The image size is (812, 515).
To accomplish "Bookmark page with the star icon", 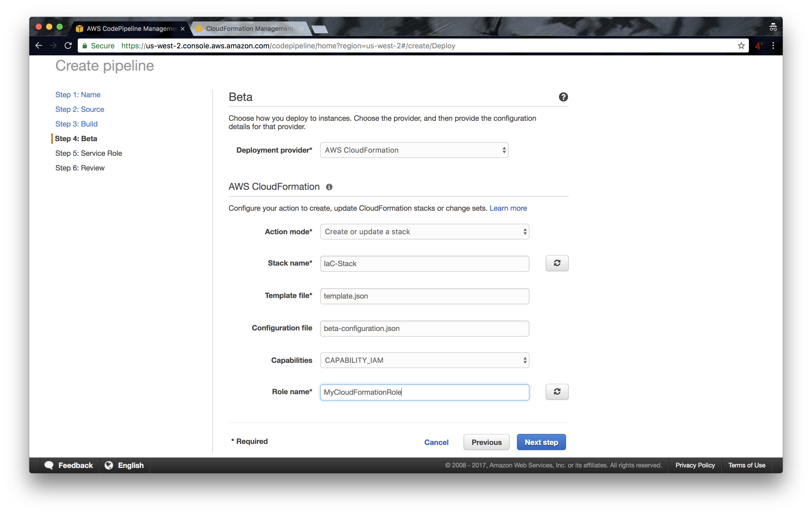I will tap(741, 45).
